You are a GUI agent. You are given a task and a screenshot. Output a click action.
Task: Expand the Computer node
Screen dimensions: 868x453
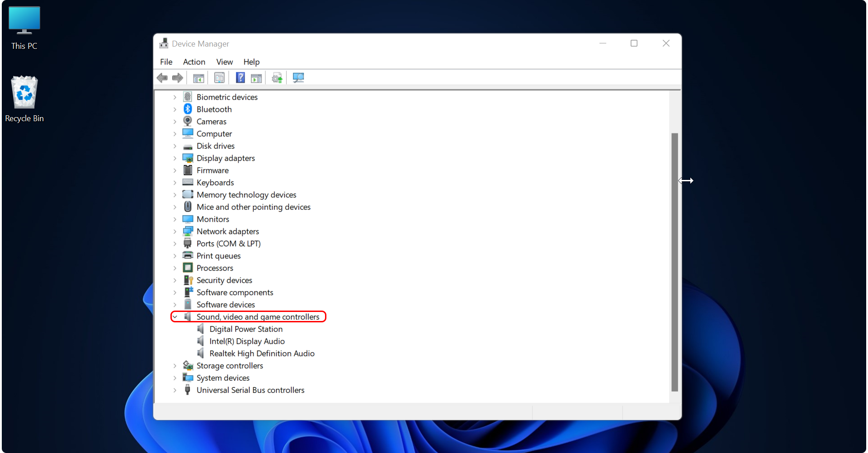coord(175,134)
